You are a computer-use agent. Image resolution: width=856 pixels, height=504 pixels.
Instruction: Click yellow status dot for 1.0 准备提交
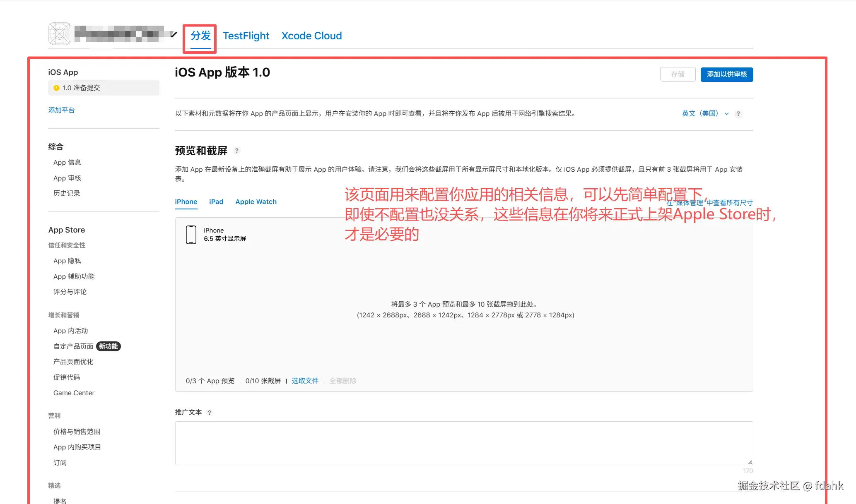coord(56,88)
